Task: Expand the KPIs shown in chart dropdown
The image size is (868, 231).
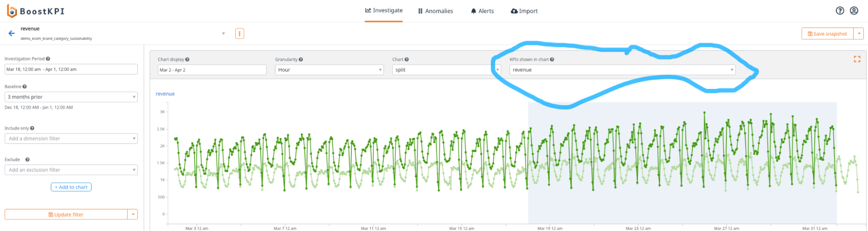Action: point(622,70)
